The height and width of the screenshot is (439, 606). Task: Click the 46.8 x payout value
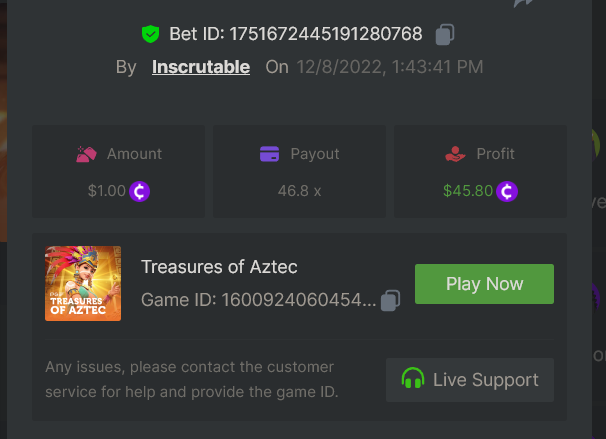coord(299,190)
